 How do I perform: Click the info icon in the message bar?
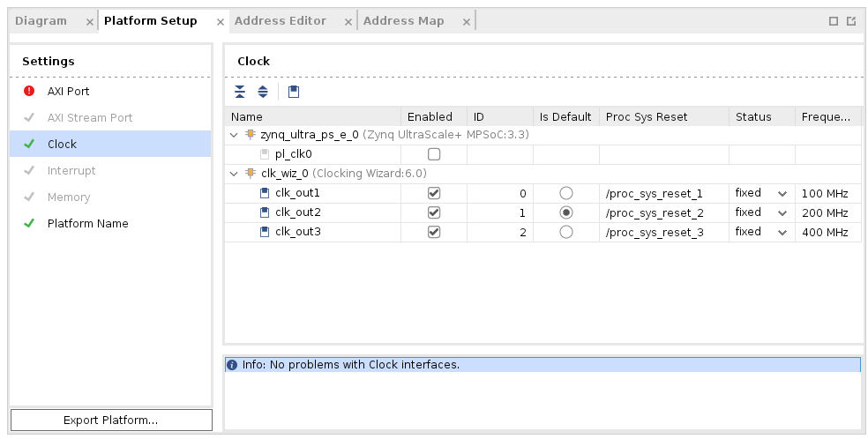[x=233, y=365]
